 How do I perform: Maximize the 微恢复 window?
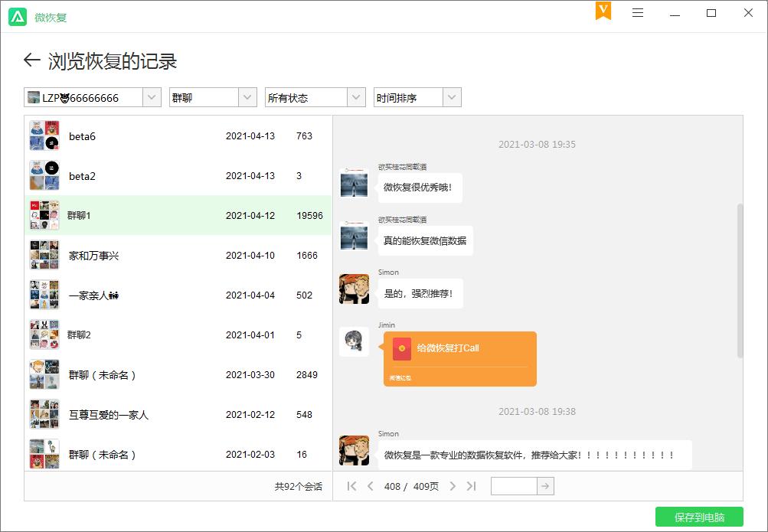coord(711,13)
